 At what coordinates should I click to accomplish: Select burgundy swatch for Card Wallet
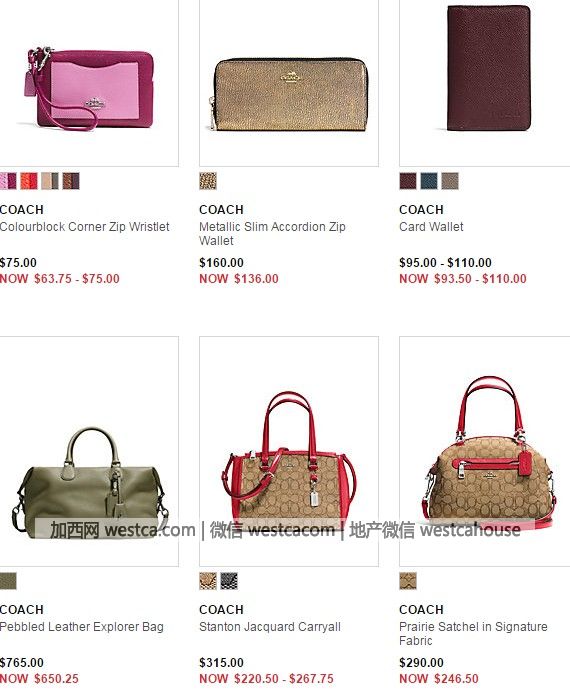[408, 181]
